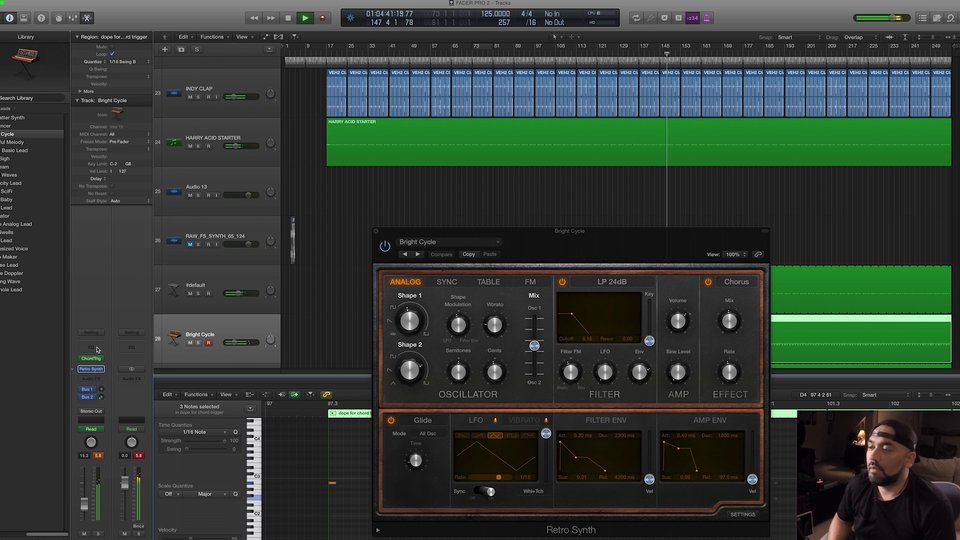The width and height of the screenshot is (960, 540).
Task: Open the Chorus effect type menu
Action: click(736, 282)
